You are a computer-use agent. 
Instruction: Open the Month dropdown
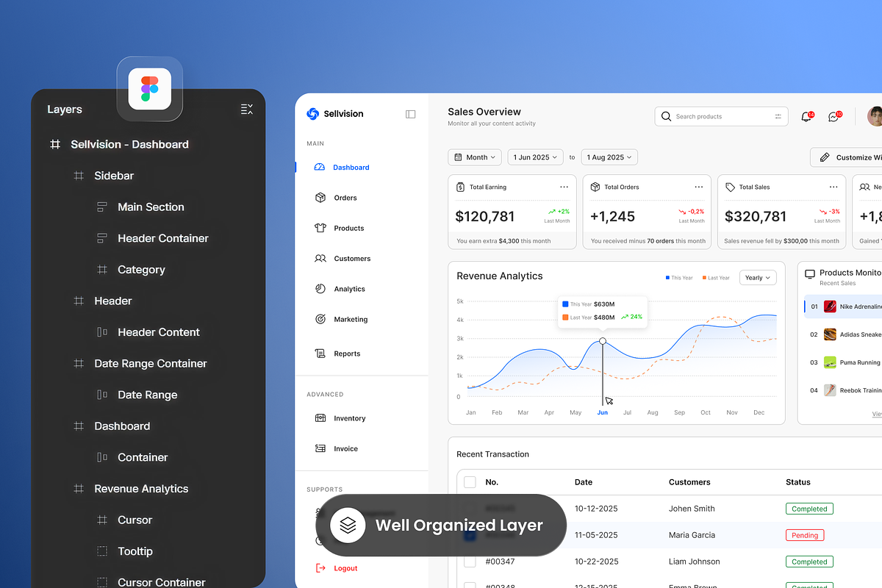[x=475, y=157]
